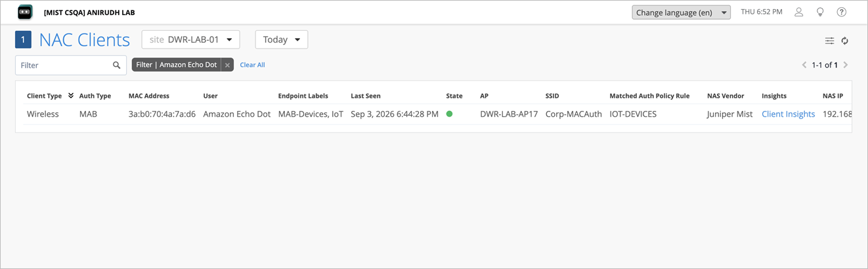Viewport: 868px width, 269px height.
Task: Refresh the NAC Clients list
Action: pos(845,41)
